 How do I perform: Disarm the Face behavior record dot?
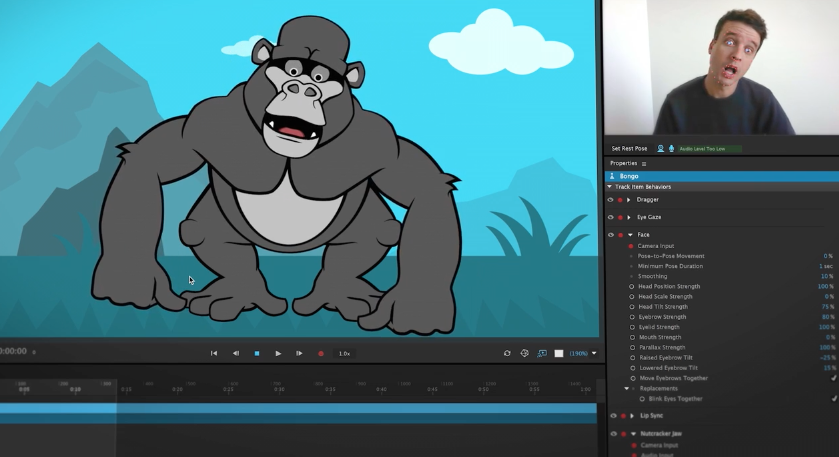pos(621,235)
